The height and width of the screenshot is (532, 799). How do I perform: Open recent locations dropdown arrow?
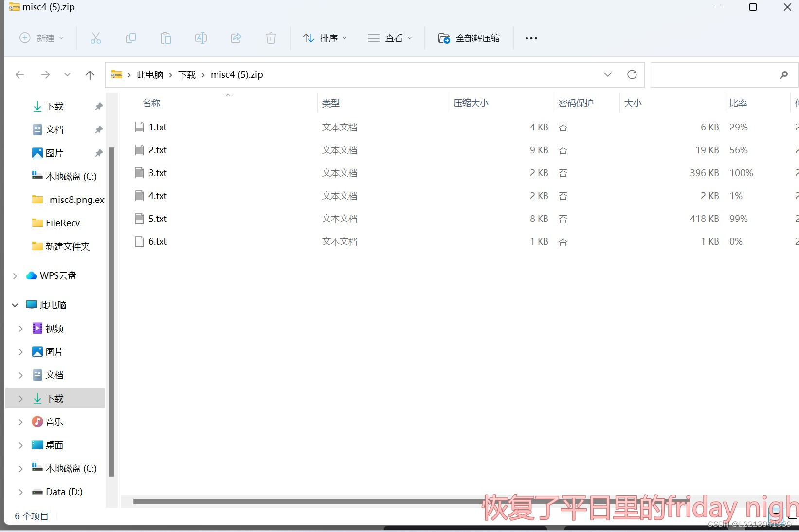point(67,74)
